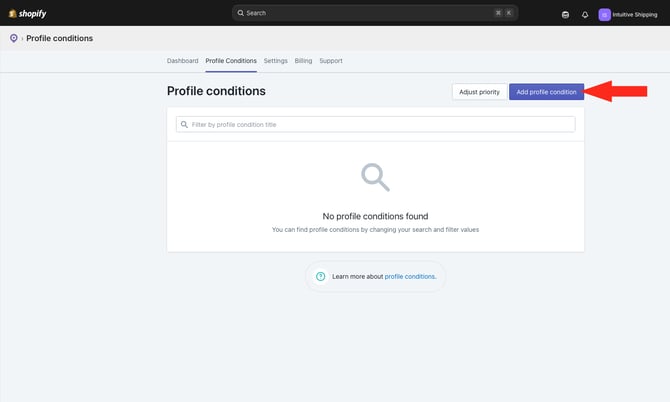Click the Profile conditions page heading
670x402 pixels.
216,91
